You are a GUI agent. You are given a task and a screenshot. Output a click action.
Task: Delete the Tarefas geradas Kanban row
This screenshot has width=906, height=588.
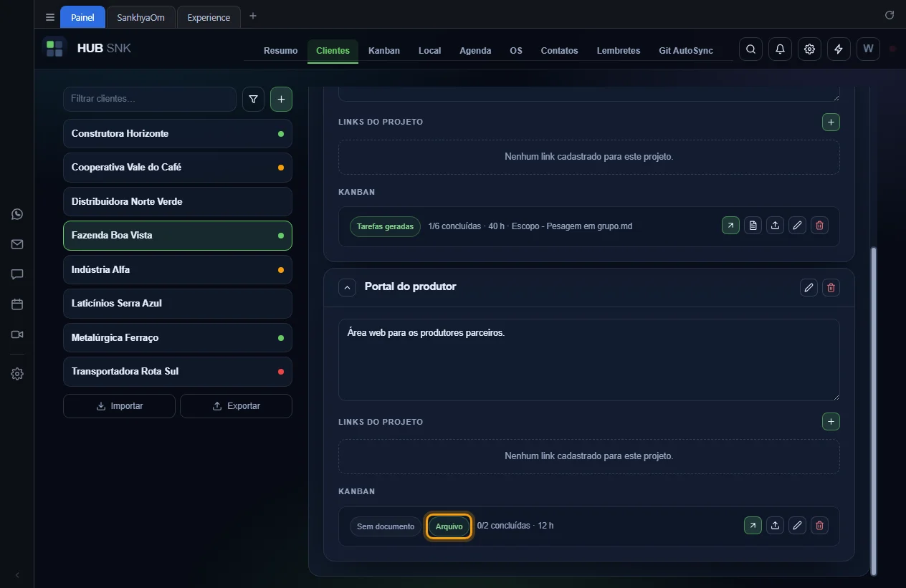coord(820,226)
